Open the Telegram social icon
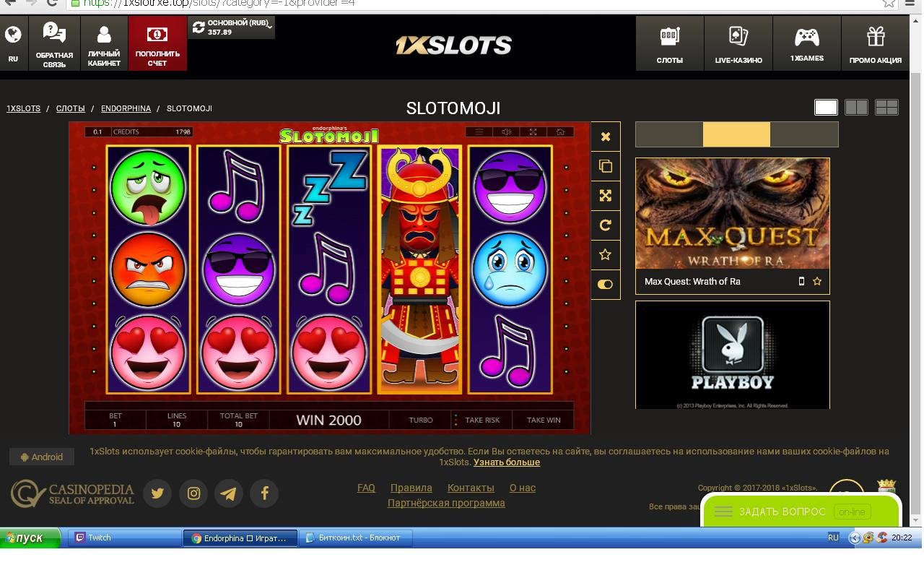Screen dimensions: 924x578 [229, 493]
